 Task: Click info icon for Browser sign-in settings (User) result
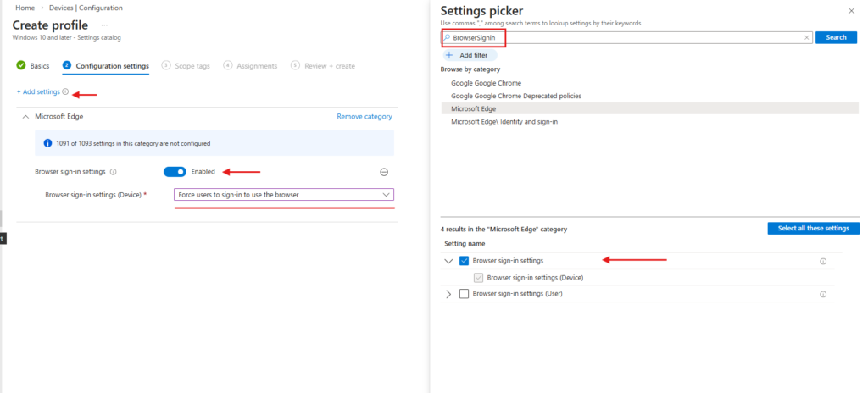(822, 294)
